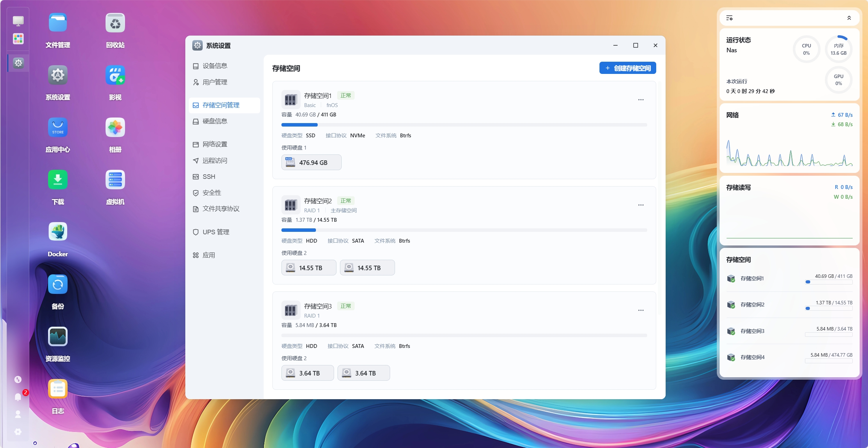This screenshot has height=448, width=868.
Task: Open the Docker desktop app
Action: click(58, 232)
